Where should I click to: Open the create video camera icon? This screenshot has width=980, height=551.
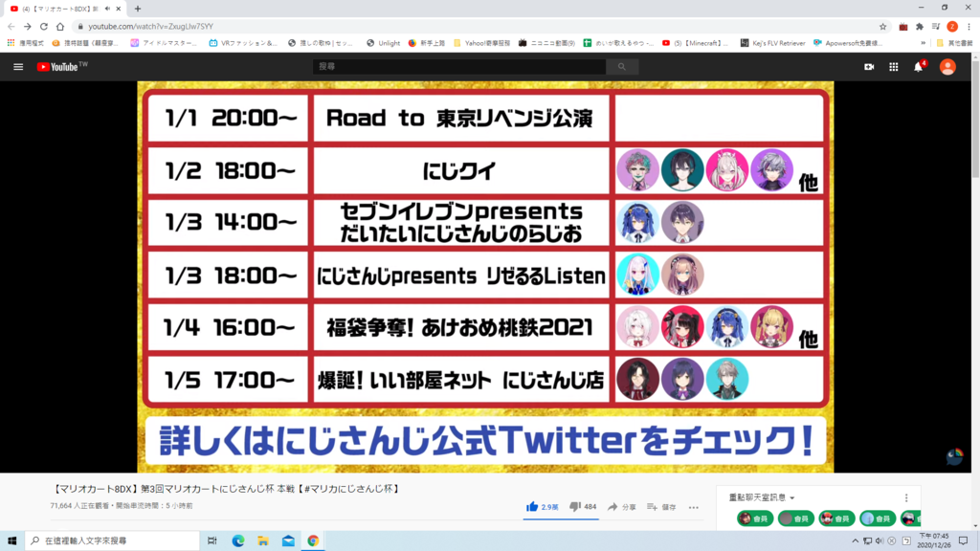[x=869, y=67]
